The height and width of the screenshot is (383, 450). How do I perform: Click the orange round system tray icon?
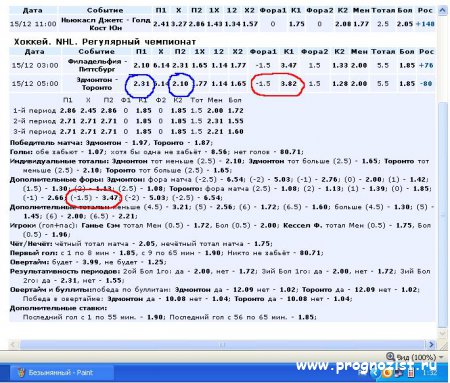click(x=387, y=373)
